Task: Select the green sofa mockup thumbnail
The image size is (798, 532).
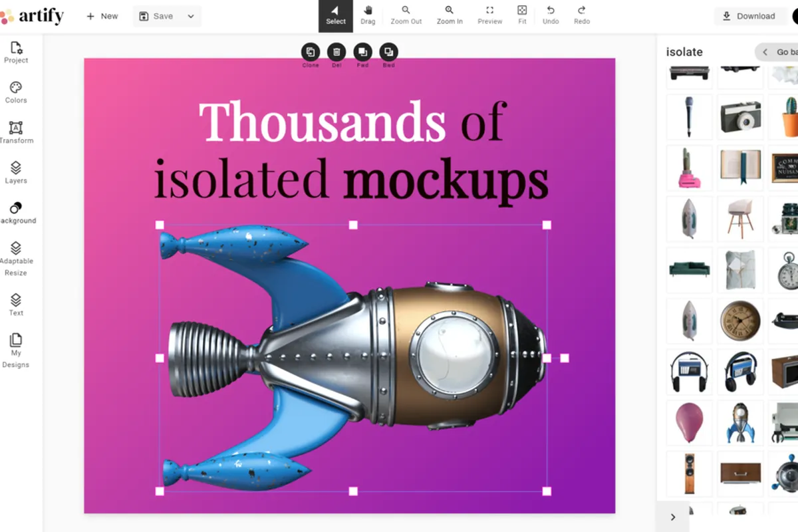Action: (689, 269)
